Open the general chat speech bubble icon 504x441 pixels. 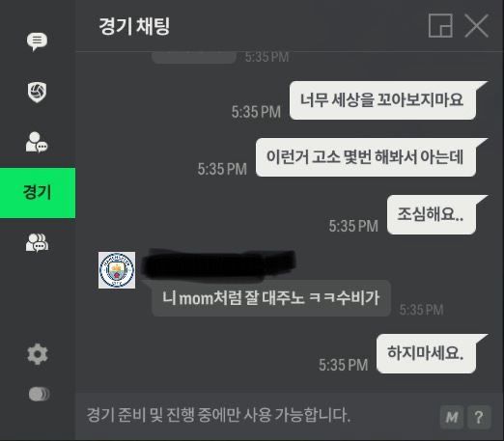tap(37, 41)
